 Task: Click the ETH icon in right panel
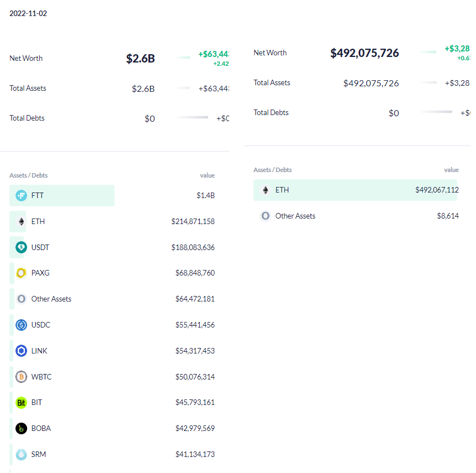265,190
